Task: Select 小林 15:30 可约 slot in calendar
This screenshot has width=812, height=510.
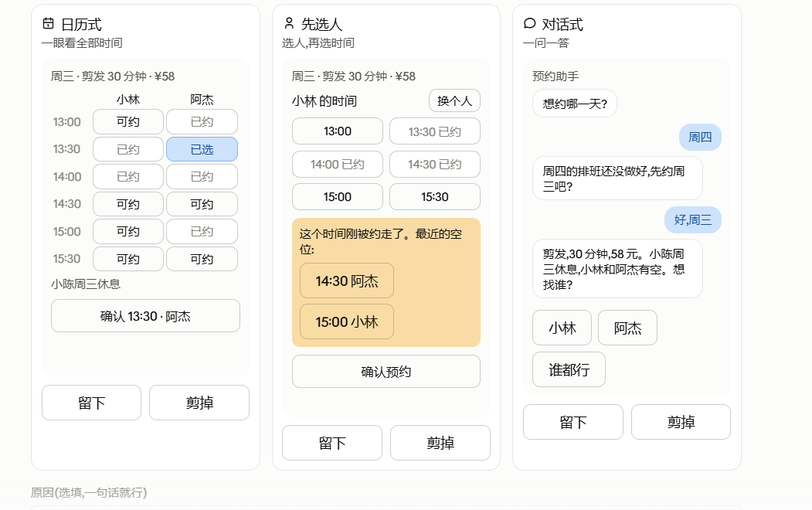Action: coord(128,259)
